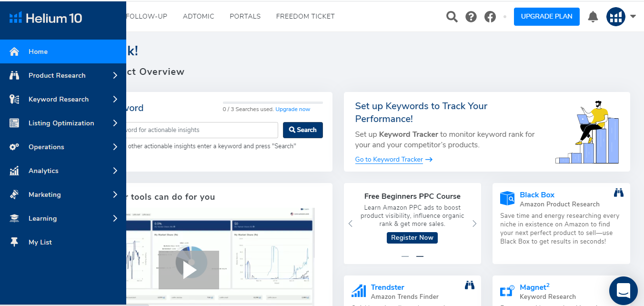Click the Learning graduation cap icon

click(x=14, y=218)
